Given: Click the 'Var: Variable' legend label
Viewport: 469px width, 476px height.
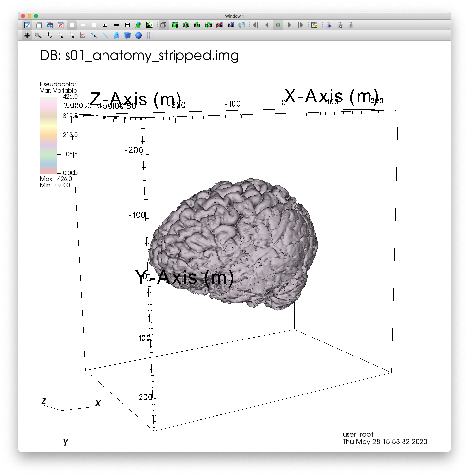Looking at the screenshot, I should pos(59,90).
